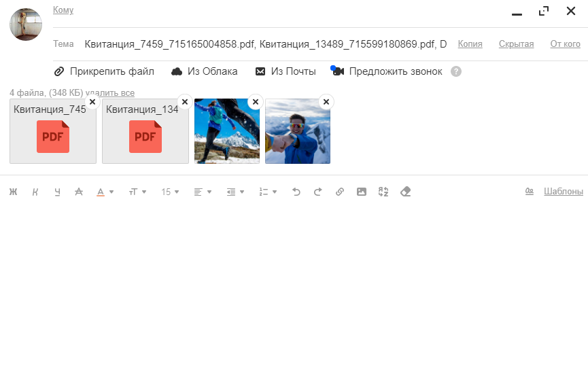Open the trail runner photo thumbnail
The width and height of the screenshot is (588, 382).
tap(227, 131)
